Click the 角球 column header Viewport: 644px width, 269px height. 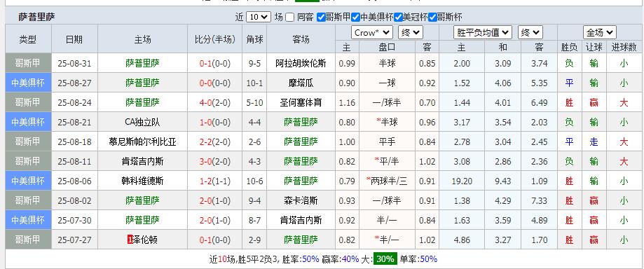pos(254,39)
